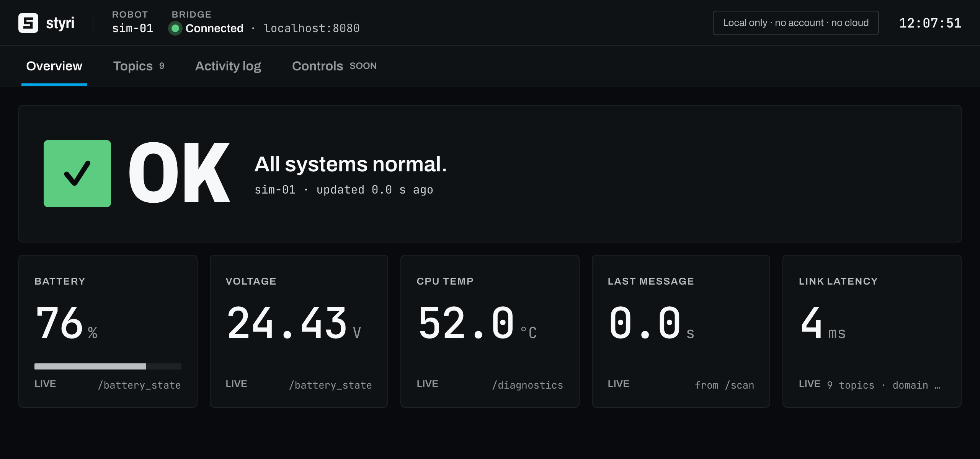Click the battery level progress bar

(108, 366)
